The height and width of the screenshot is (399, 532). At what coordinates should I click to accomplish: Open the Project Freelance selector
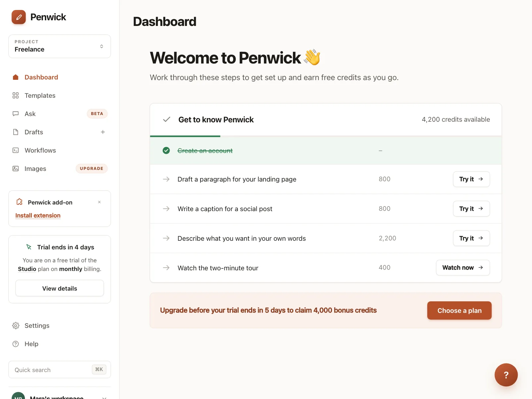[60, 46]
